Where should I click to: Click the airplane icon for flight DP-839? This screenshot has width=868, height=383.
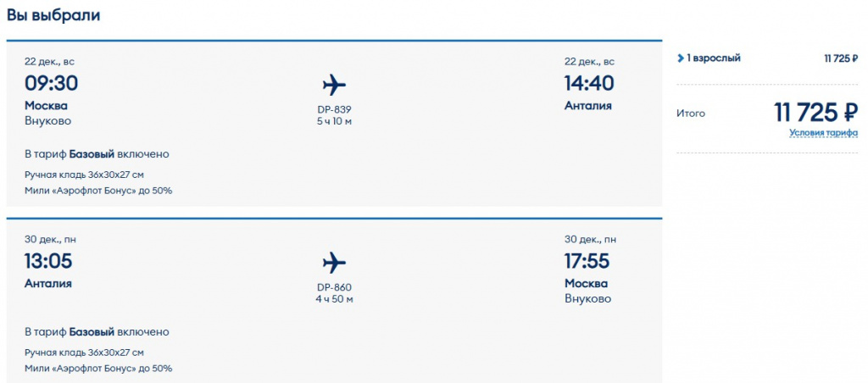pyautogui.click(x=335, y=85)
